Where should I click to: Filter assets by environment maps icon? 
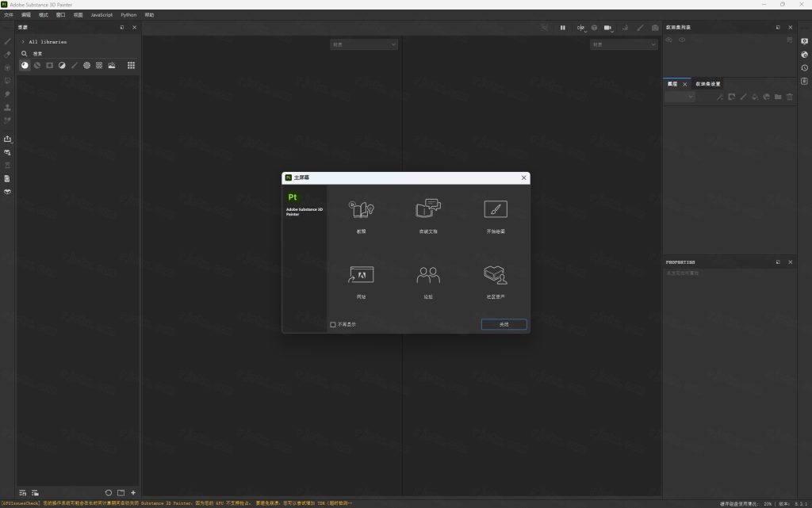(x=111, y=65)
